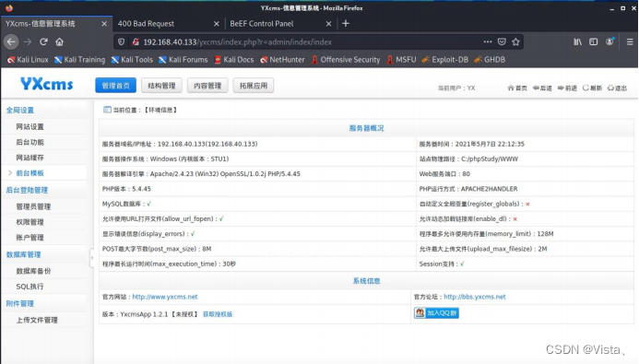Click the 获取授权版 link
This screenshot has width=639, height=364.
pos(218,314)
